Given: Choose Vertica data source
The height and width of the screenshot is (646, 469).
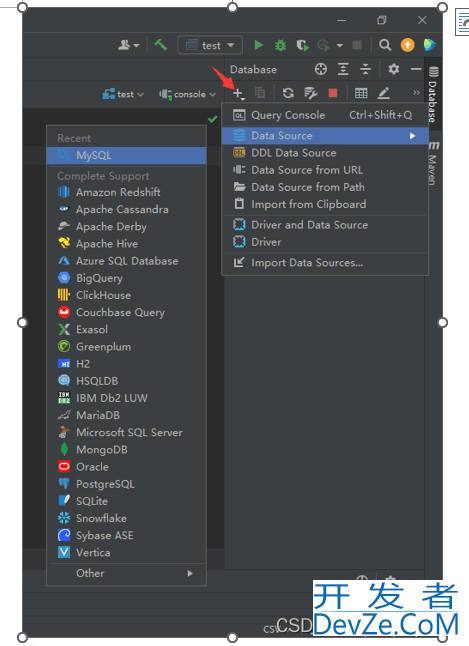Looking at the screenshot, I should pyautogui.click(x=127, y=552).
